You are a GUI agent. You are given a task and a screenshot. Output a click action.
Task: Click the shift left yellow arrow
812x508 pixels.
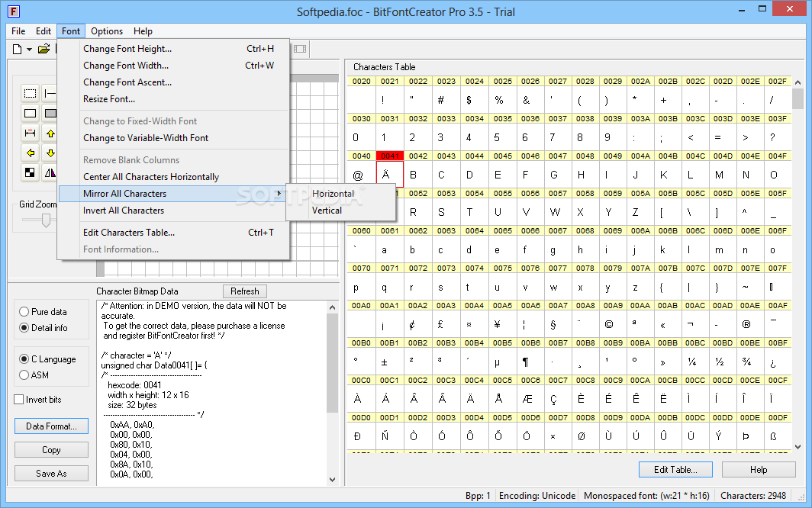pyautogui.click(x=30, y=153)
